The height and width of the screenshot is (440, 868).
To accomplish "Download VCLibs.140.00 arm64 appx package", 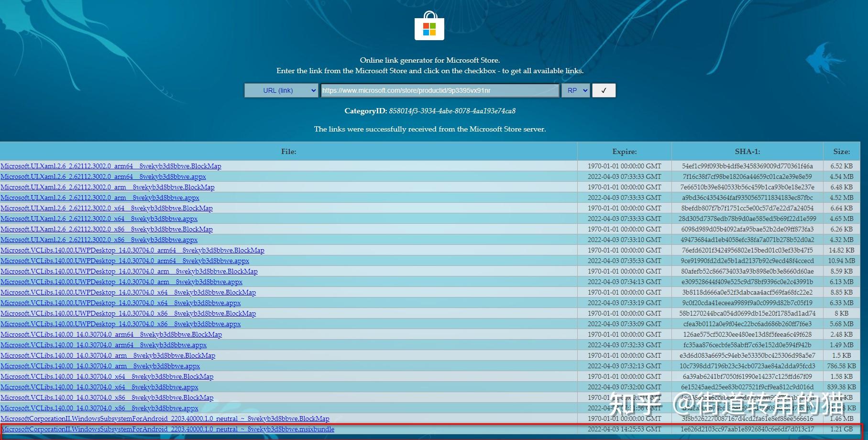I will (x=104, y=345).
